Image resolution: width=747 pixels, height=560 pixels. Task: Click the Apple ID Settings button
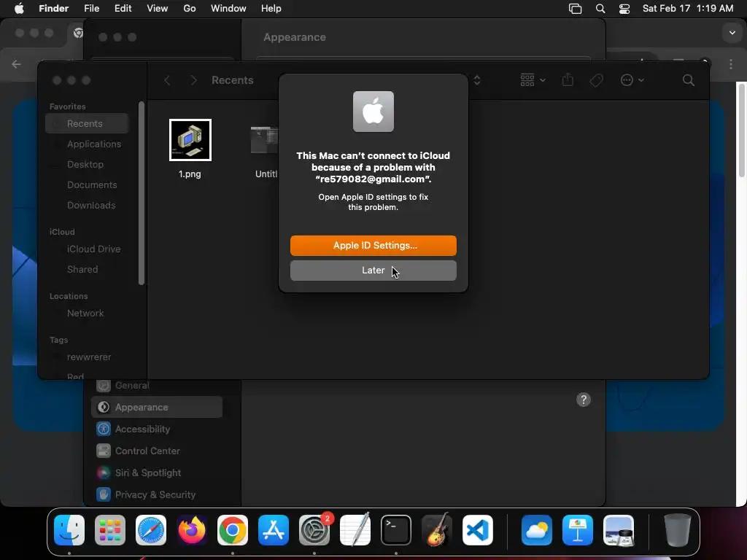pos(373,246)
